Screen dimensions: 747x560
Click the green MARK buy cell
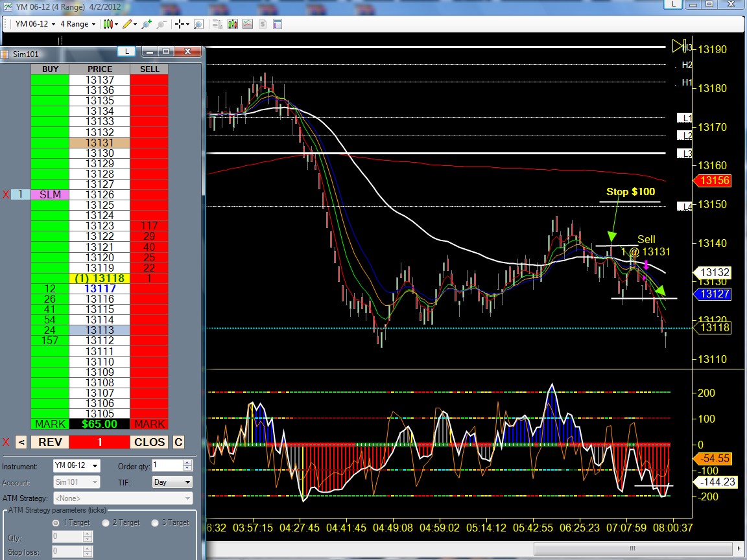click(x=50, y=424)
